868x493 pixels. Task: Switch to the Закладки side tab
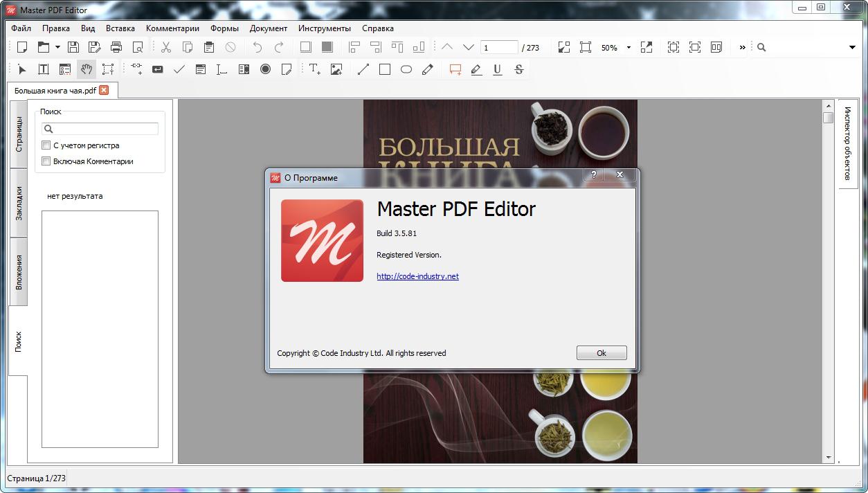coord(19,203)
